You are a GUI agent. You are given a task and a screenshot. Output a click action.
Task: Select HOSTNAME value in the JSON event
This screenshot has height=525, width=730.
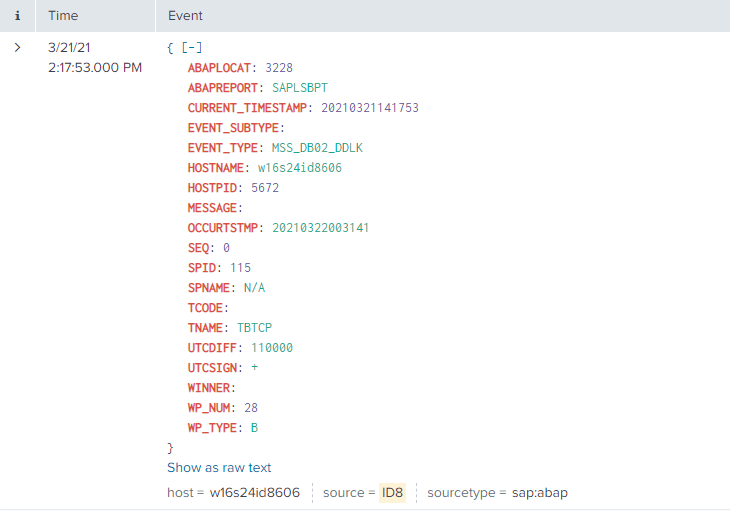(x=299, y=168)
